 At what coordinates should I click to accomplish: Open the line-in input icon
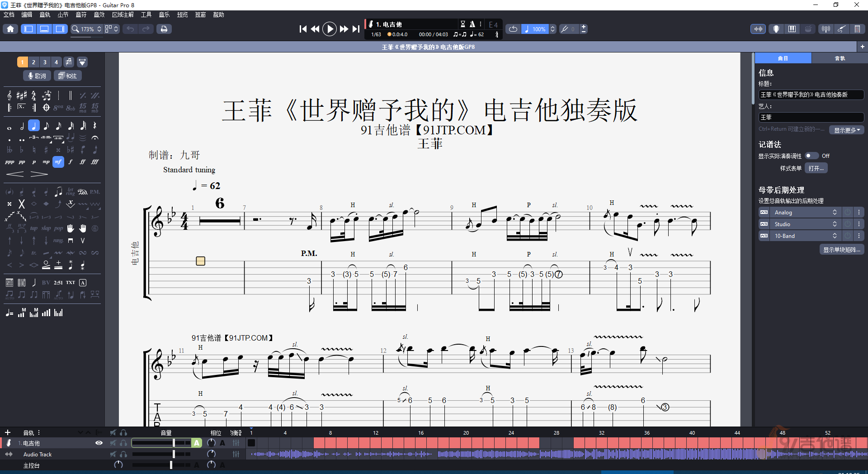[x=842, y=29]
